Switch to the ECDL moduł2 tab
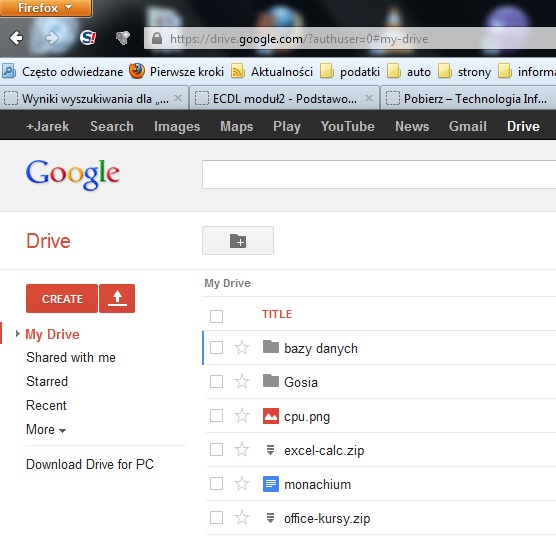This screenshot has width=556, height=537. [284, 98]
